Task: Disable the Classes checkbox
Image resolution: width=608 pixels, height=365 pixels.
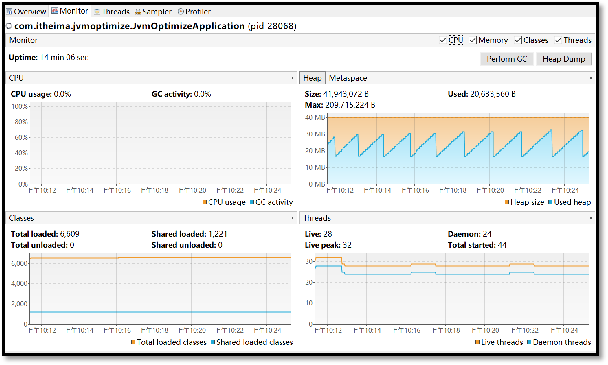Action: [x=518, y=40]
